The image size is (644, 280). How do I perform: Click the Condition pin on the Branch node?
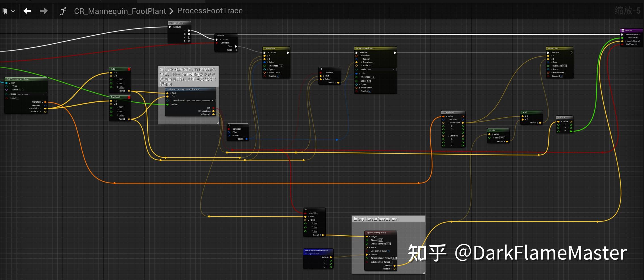tap(217, 43)
